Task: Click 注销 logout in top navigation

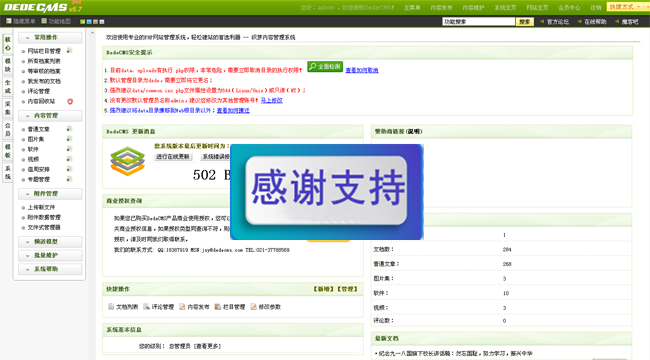Action: click(596, 7)
